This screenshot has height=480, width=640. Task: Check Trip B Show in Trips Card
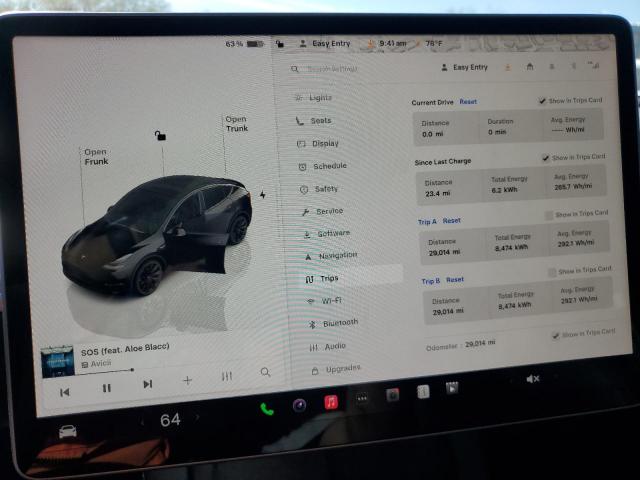point(552,272)
